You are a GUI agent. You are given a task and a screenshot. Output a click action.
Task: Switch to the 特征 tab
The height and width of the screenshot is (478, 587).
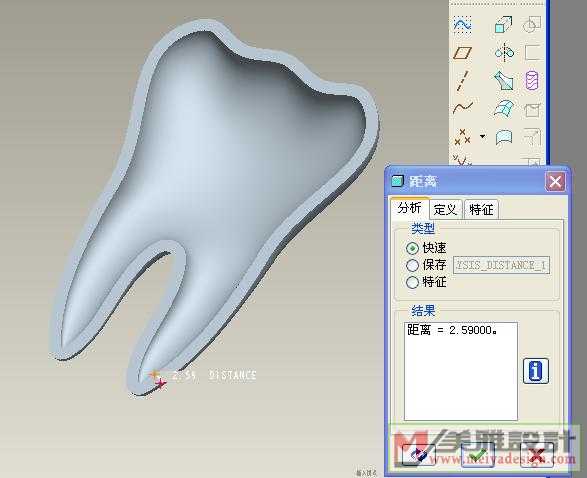[481, 209]
